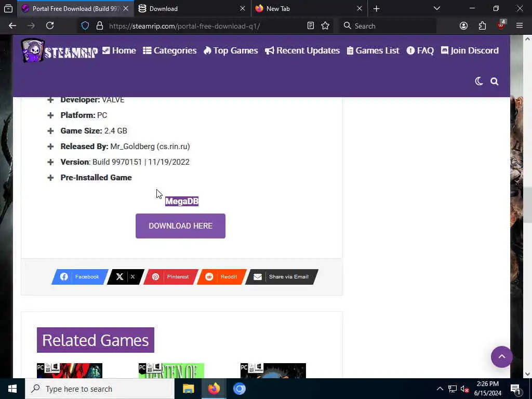The height and width of the screenshot is (399, 532).
Task: Click the network tray icon
Action: point(453,389)
